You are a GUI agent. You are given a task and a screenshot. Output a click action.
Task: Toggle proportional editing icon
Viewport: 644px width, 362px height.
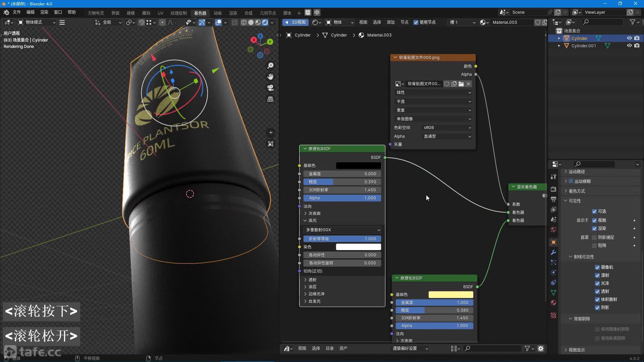[x=162, y=22]
